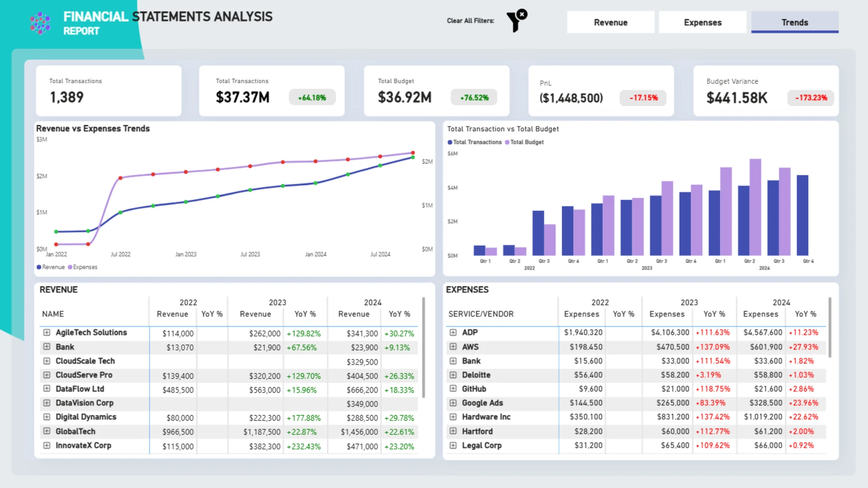This screenshot has width=868, height=488.
Task: Expand the InnovateX Corp row
Action: pos(47,446)
